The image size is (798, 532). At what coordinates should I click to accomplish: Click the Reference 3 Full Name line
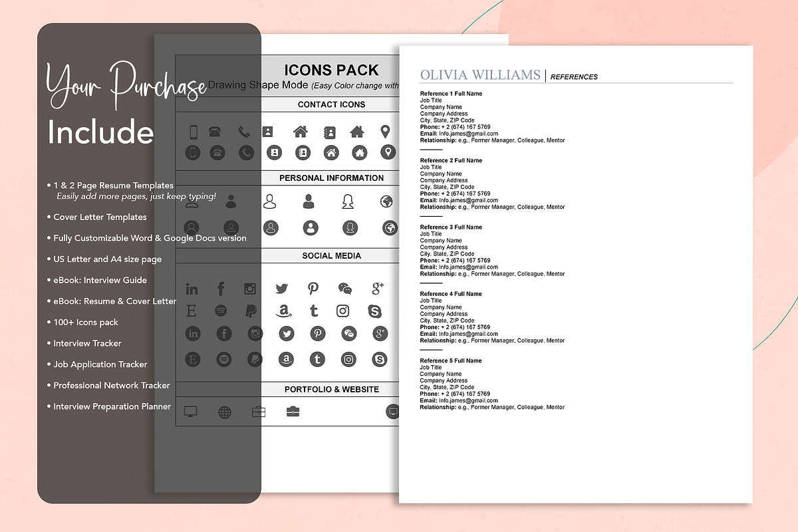(451, 227)
